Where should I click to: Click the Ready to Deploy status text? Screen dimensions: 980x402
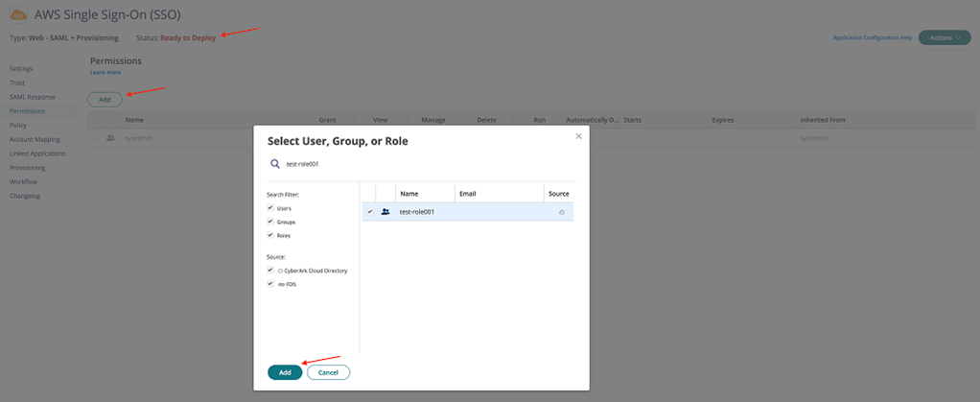188,38
